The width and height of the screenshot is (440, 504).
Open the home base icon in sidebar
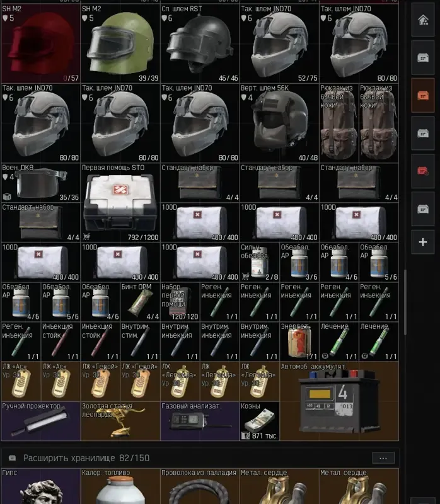[422, 20]
